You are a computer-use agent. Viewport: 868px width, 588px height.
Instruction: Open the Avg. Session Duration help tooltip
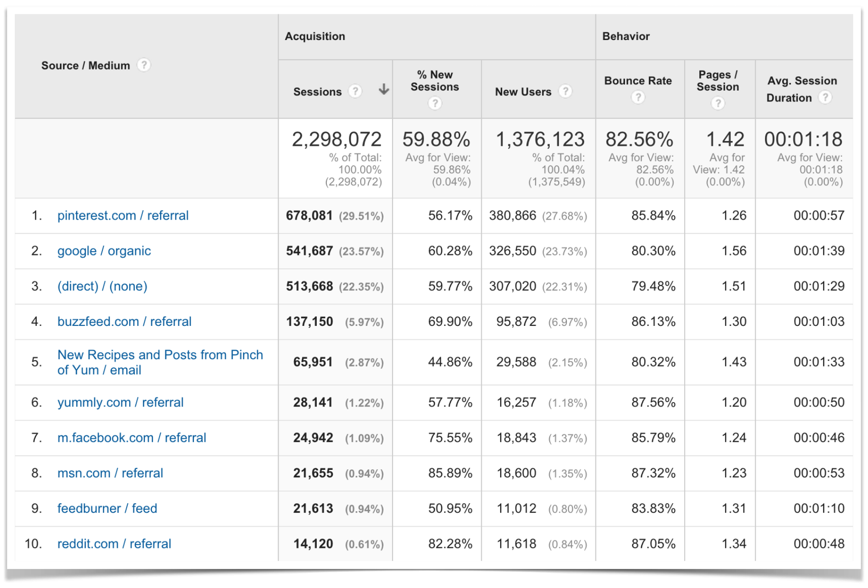click(826, 98)
